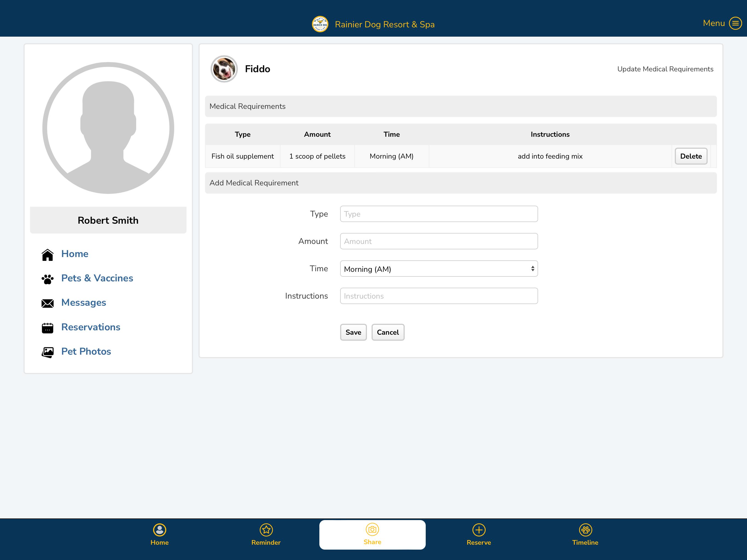This screenshot has height=560, width=747.
Task: Click the Menu text in header
Action: (x=714, y=23)
